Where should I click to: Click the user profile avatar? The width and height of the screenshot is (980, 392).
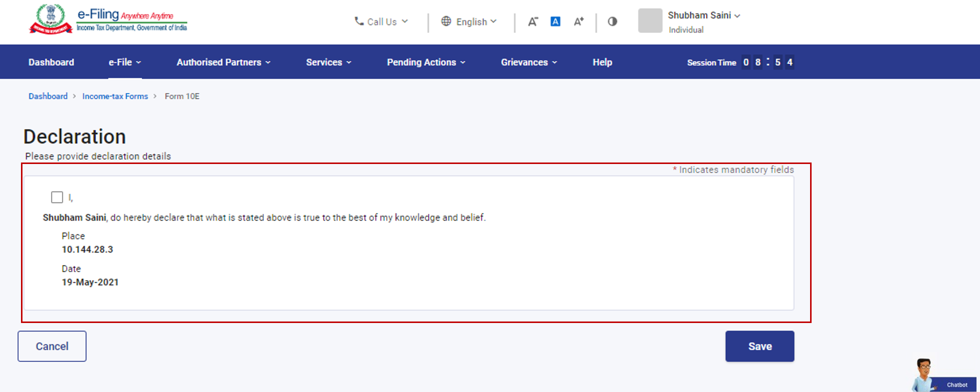[x=650, y=21]
